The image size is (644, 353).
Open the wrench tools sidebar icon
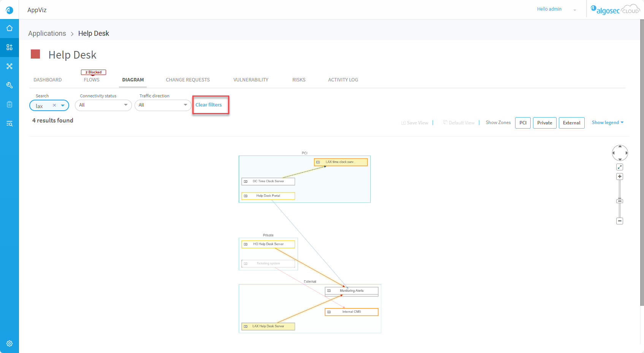tap(10, 85)
